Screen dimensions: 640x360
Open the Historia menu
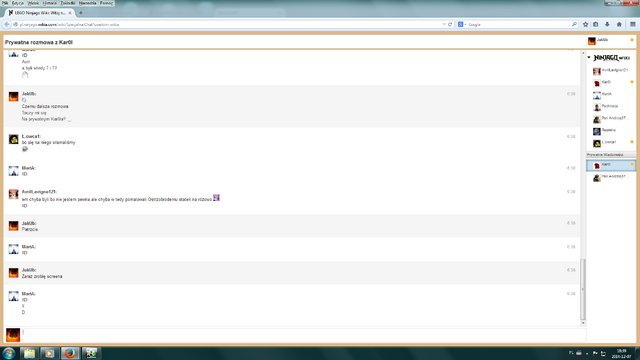50,3
